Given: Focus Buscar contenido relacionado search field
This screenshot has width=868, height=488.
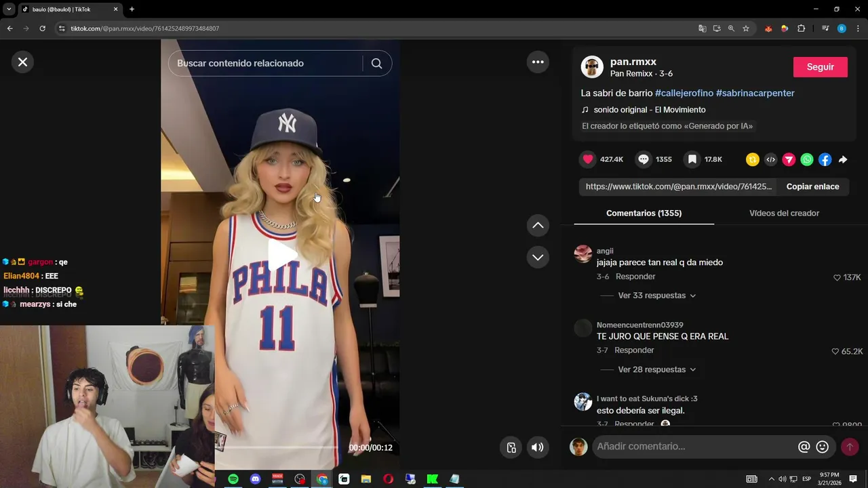Looking at the screenshot, I should click(264, 63).
